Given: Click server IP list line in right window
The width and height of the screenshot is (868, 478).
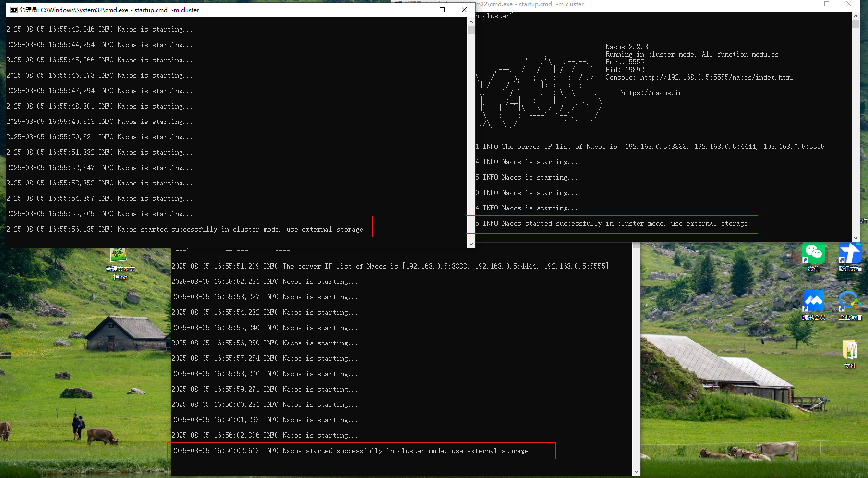Looking at the screenshot, I should pos(652,147).
